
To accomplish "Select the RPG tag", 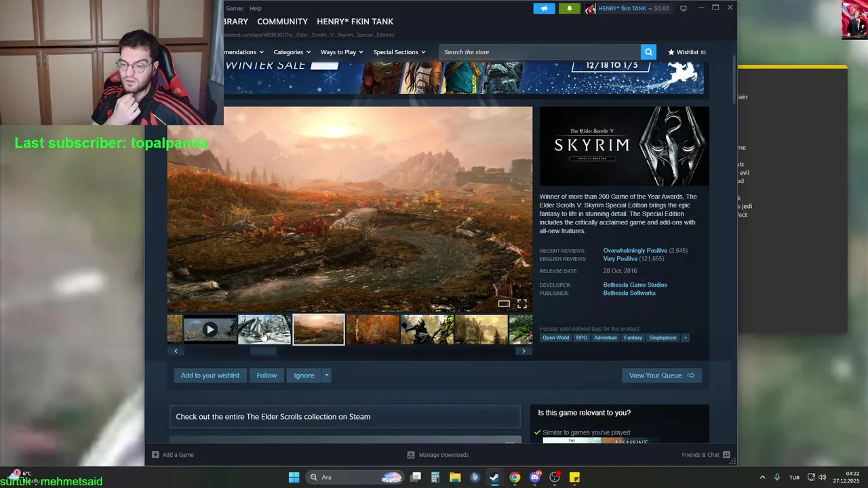I will (582, 338).
